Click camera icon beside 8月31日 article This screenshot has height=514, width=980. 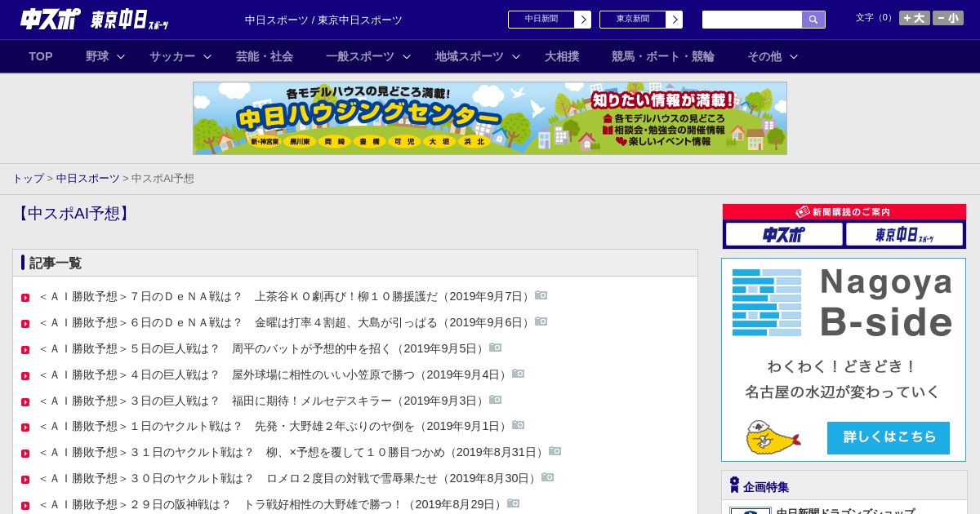click(x=555, y=451)
